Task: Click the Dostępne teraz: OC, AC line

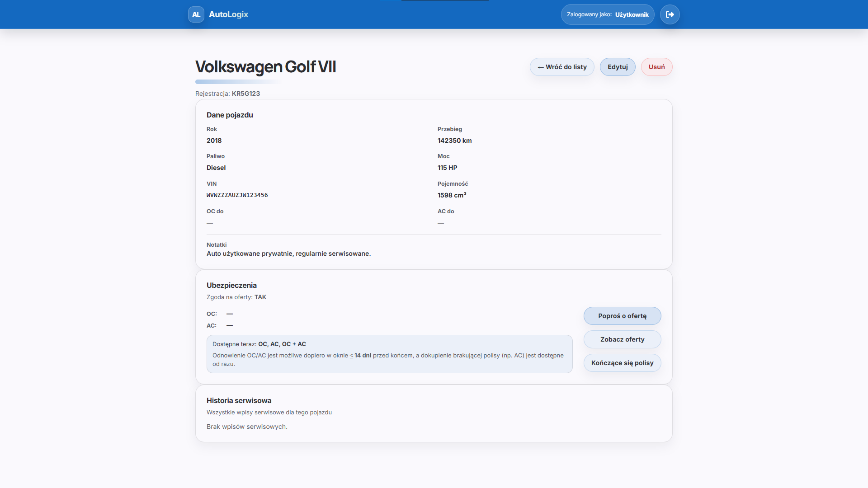Action: click(x=259, y=344)
